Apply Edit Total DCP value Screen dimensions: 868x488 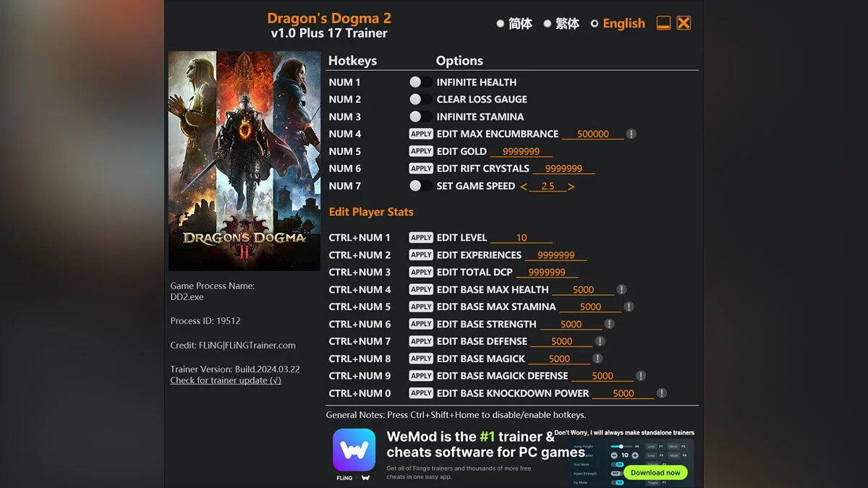[421, 272]
